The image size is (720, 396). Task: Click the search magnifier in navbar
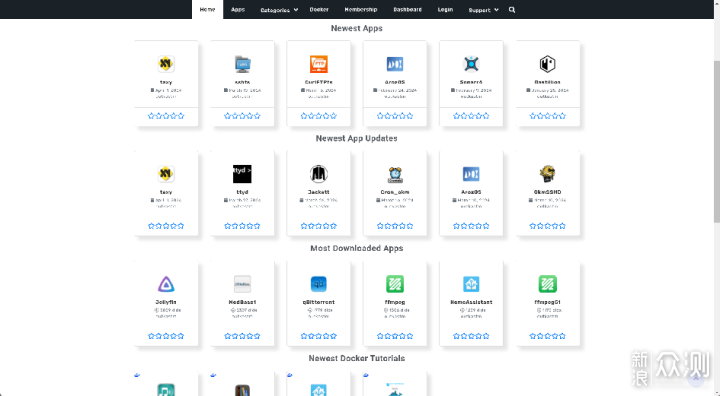click(x=512, y=10)
